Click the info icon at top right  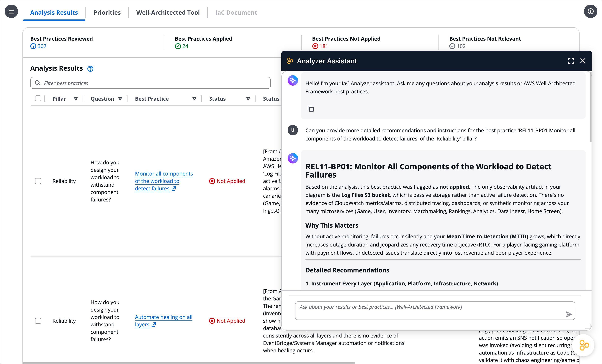tap(590, 11)
